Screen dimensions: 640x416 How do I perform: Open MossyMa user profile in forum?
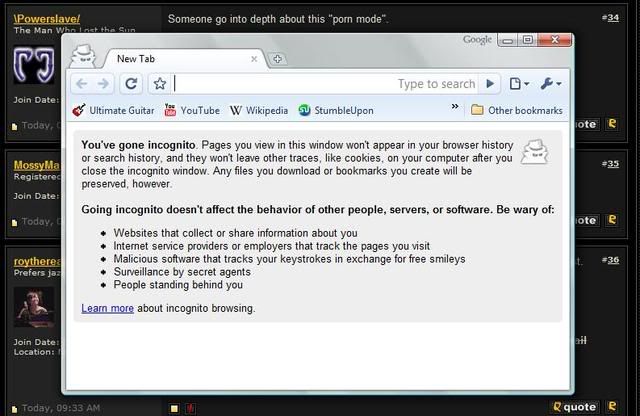(x=37, y=165)
